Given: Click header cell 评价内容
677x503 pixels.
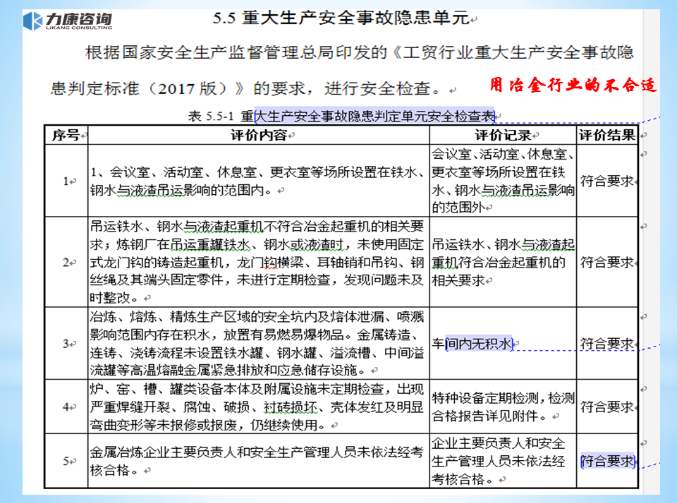Looking at the screenshot, I should (x=259, y=135).
